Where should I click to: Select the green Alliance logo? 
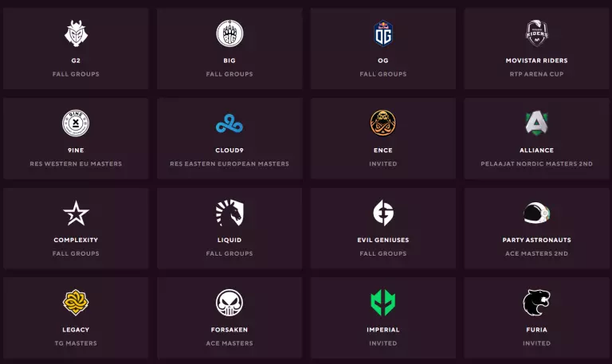[536, 123]
